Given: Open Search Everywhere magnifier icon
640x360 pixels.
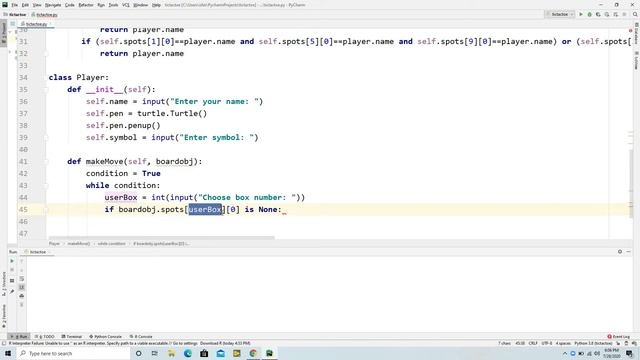Looking at the screenshot, I should (635, 14).
